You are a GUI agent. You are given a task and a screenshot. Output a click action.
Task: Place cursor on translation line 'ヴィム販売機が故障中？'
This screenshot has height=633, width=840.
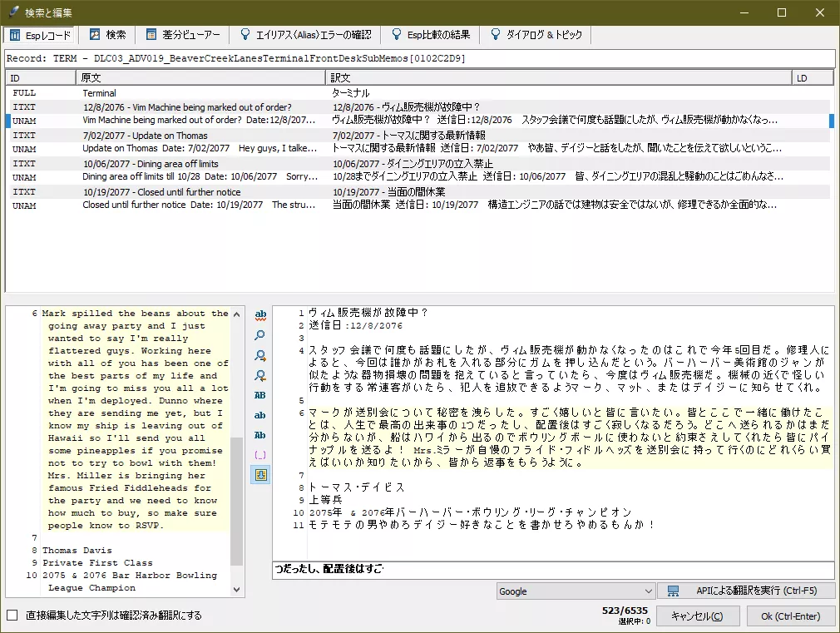click(x=368, y=313)
